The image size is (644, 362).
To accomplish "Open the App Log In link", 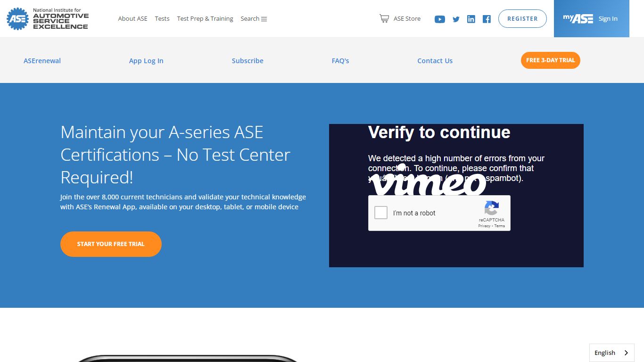I will click(x=146, y=60).
